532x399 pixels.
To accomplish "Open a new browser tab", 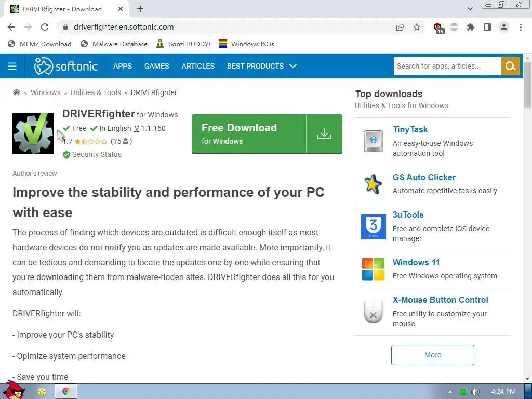I will click(x=140, y=9).
